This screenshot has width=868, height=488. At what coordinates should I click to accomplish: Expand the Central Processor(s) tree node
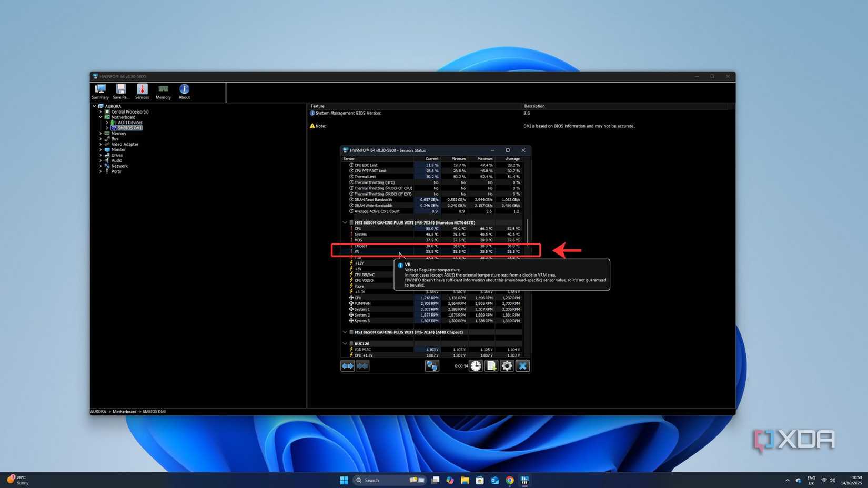pos(100,112)
